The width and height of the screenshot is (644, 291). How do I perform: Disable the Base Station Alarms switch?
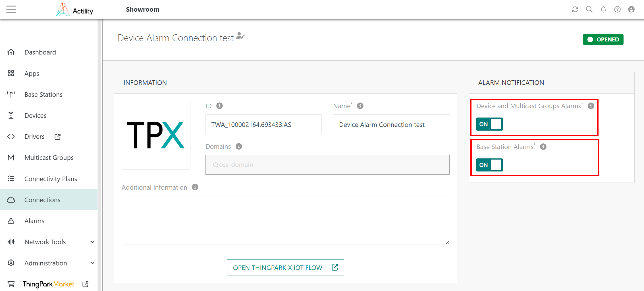[489, 165]
